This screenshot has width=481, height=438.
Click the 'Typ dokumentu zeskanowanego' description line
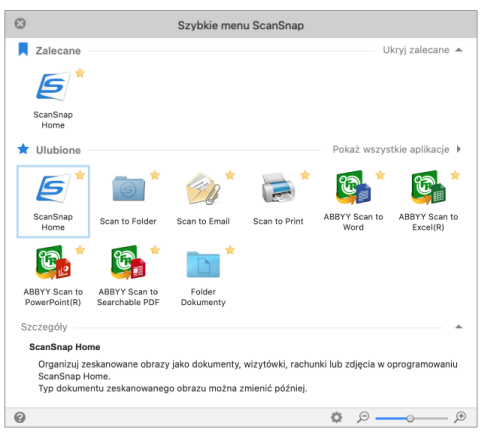pos(173,388)
